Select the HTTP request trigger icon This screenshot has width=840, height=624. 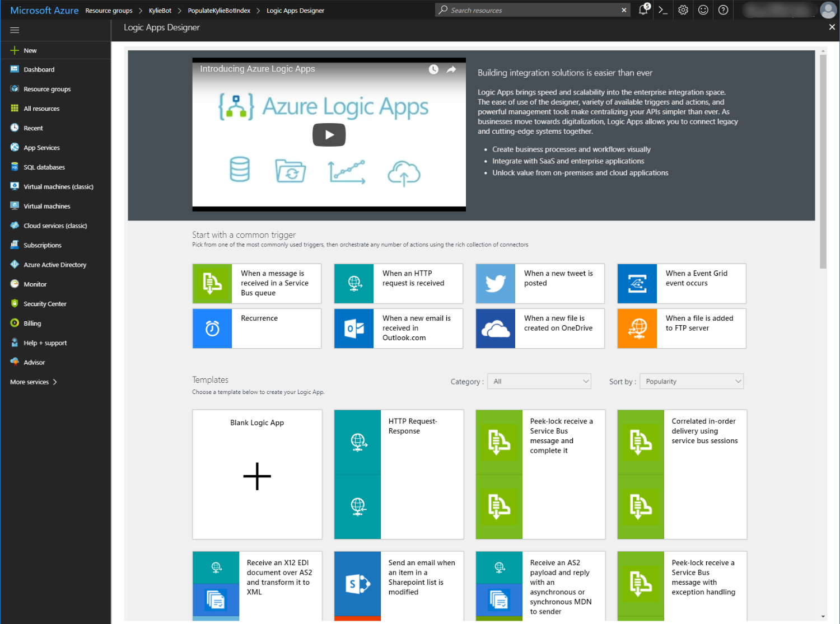click(354, 284)
